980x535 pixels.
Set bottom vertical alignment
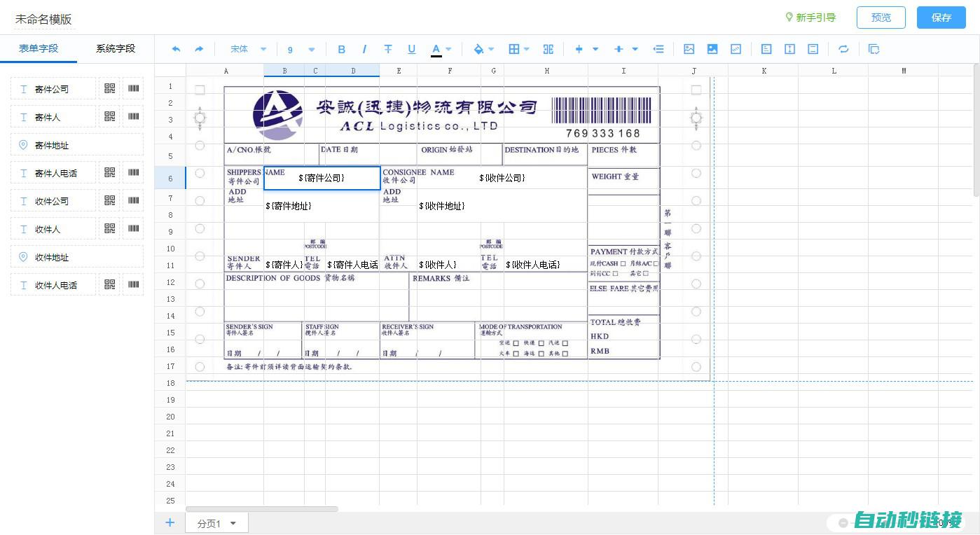(813, 49)
